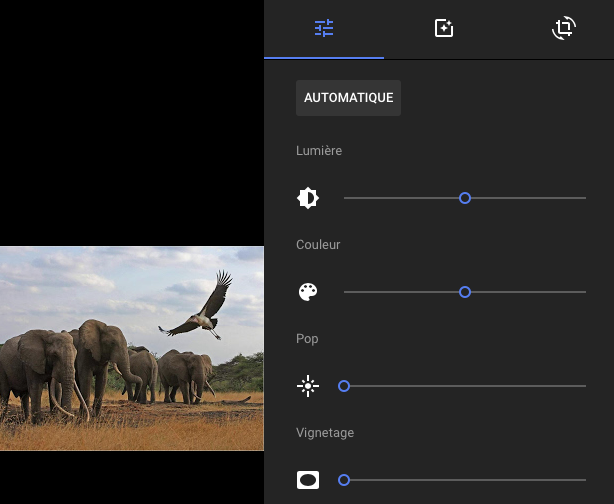The width and height of the screenshot is (614, 504).
Task: Open the crop and rotate tab
Action: click(x=564, y=28)
